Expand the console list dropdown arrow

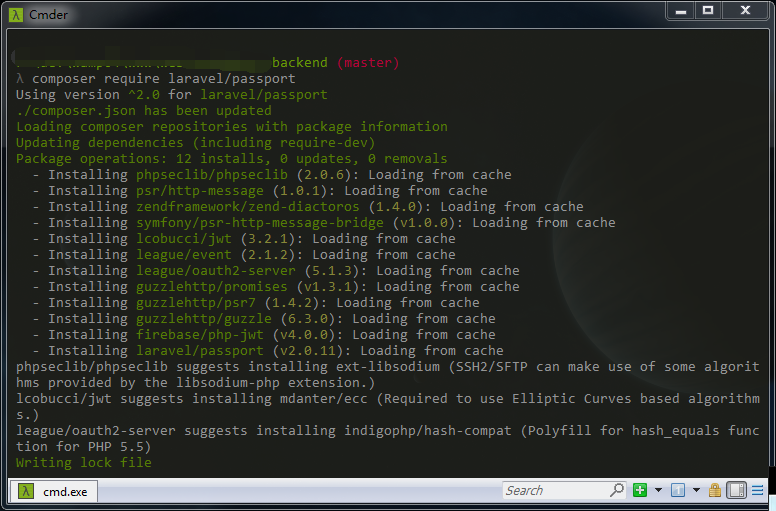pyautogui.click(x=696, y=490)
